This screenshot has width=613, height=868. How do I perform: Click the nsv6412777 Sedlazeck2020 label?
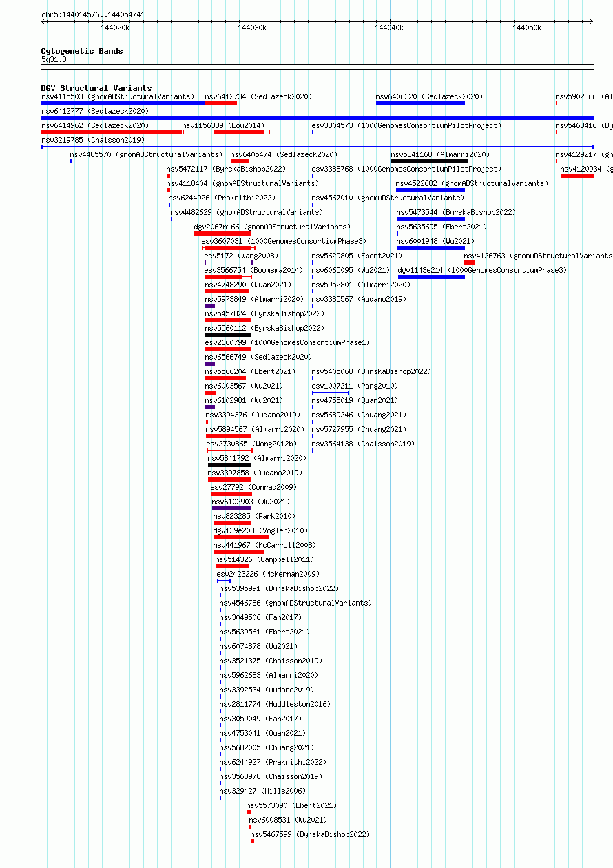[x=94, y=111]
